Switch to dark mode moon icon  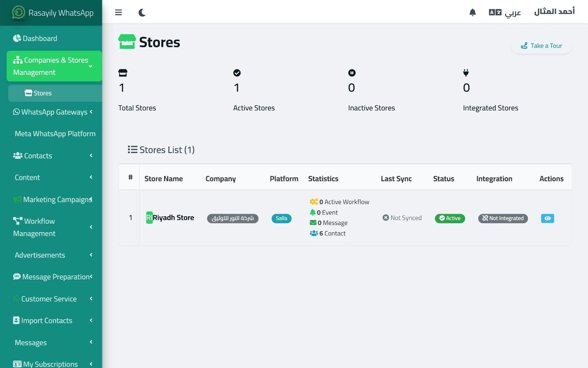click(142, 12)
